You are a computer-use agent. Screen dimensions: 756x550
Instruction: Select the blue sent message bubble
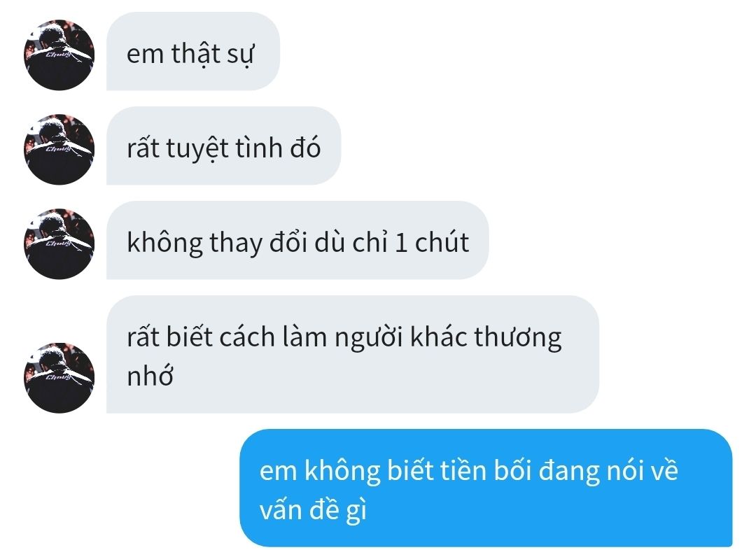(x=486, y=488)
